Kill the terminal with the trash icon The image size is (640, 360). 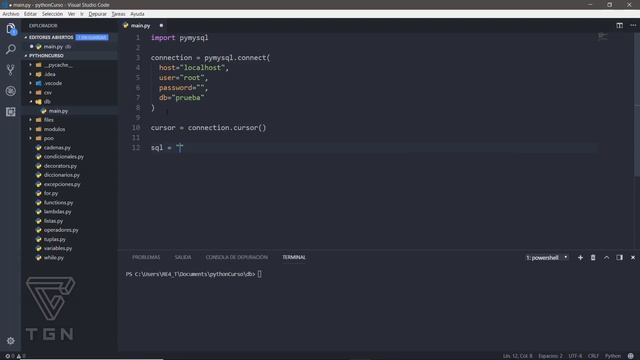(593, 258)
